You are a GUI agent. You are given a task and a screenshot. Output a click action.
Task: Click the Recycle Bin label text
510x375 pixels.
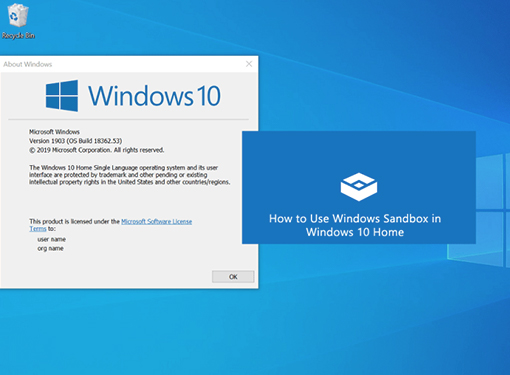click(18, 35)
